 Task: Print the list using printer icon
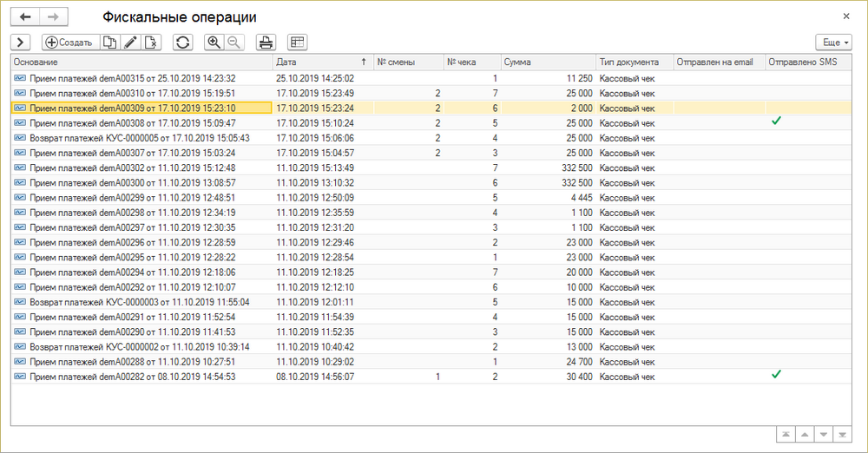[x=266, y=42]
